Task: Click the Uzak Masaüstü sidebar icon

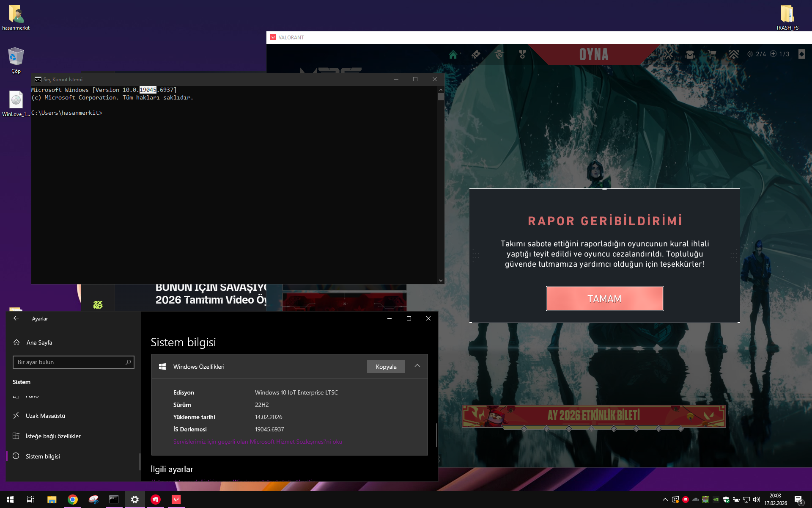Action: click(16, 415)
